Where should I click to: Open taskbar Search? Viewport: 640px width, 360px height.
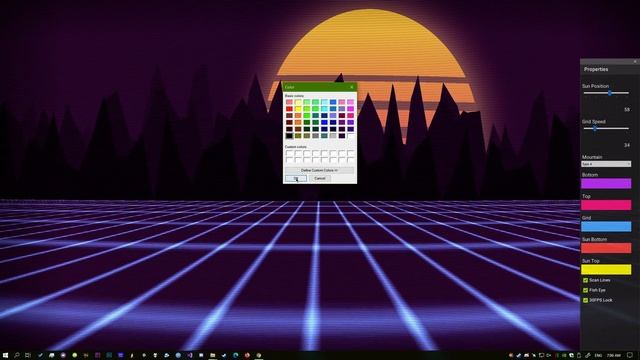(x=17, y=356)
